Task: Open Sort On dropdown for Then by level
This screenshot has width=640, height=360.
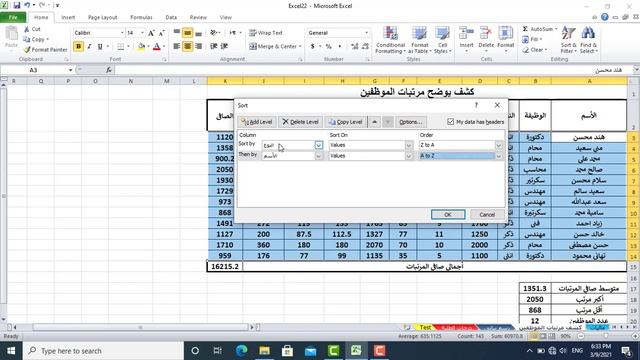Action: pyautogui.click(x=409, y=156)
